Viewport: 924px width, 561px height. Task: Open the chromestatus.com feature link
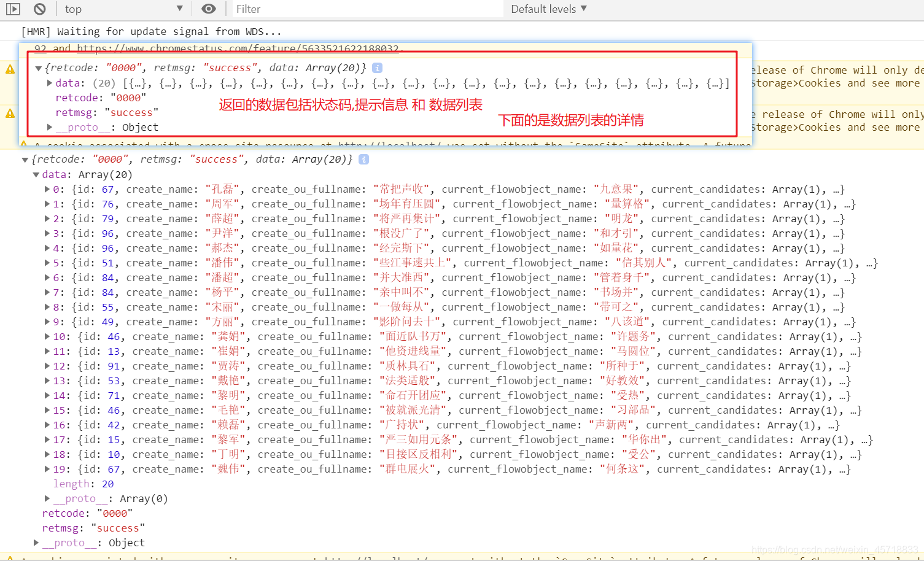[238, 48]
